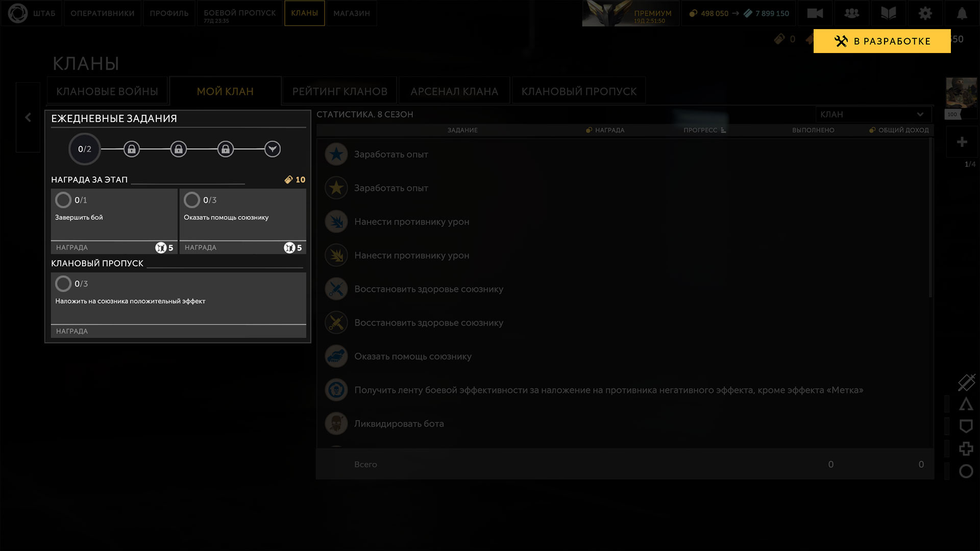Viewport: 980px width, 551px height.
Task: Collapse panel with left chevron arrow
Action: pyautogui.click(x=28, y=117)
